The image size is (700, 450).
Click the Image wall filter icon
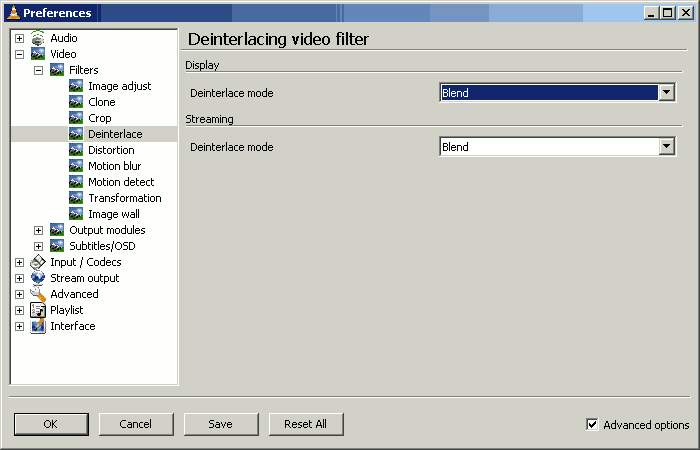(x=76, y=214)
